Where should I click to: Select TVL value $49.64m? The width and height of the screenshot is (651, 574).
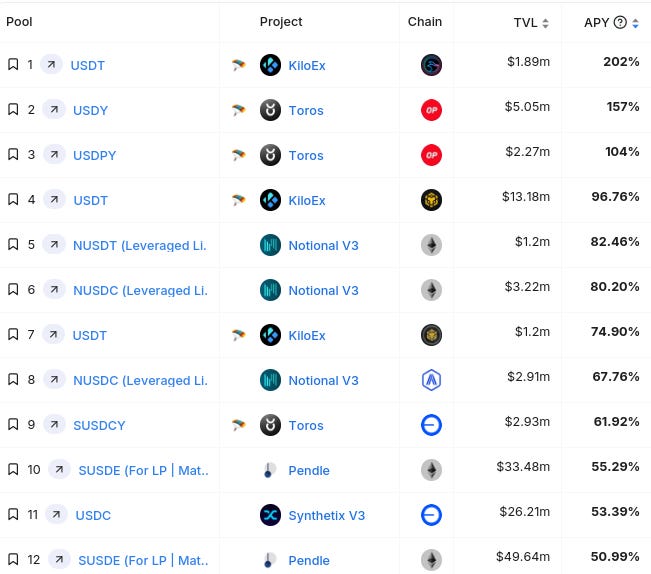point(523,557)
